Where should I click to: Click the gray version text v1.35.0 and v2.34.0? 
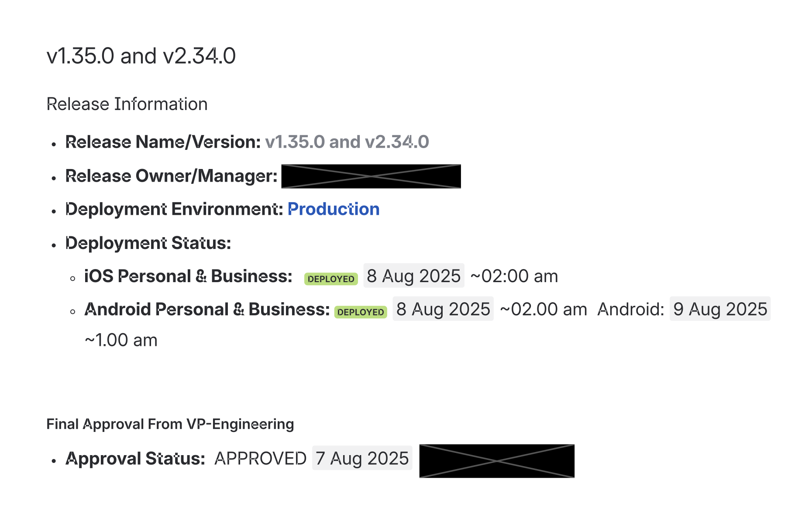347,142
